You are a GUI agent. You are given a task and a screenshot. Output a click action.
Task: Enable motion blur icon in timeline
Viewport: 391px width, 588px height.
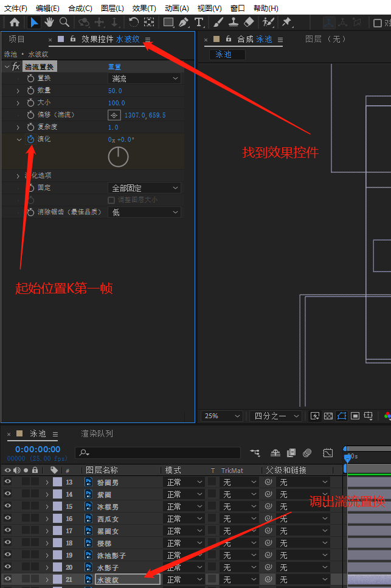tap(307, 453)
